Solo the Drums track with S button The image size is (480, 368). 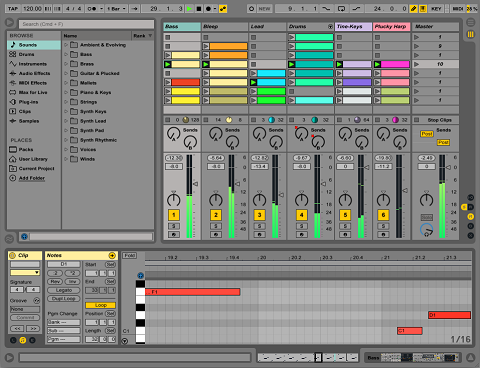pos(301,226)
